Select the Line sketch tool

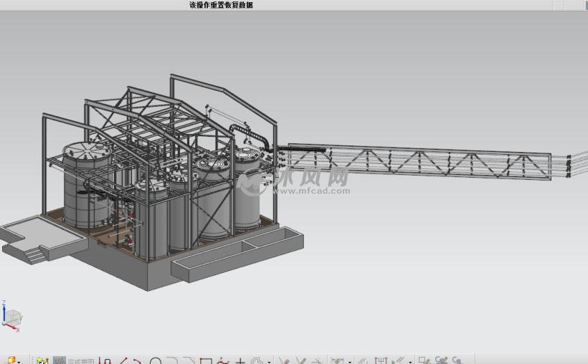123,361
